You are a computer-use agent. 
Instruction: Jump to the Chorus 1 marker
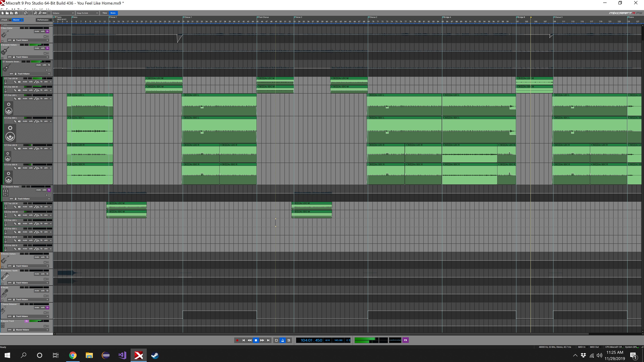pyautogui.click(x=188, y=17)
